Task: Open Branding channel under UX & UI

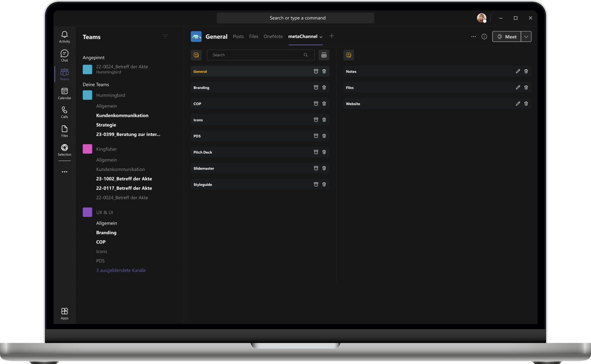Action: pos(106,233)
